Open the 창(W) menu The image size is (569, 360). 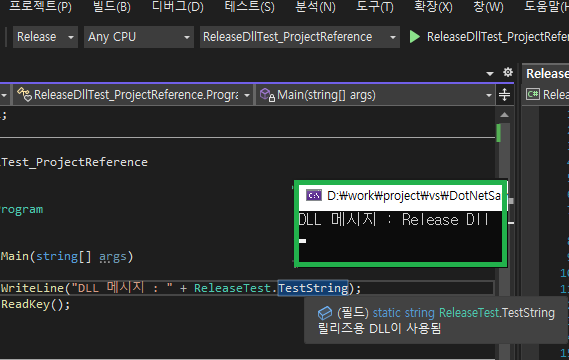[488, 7]
